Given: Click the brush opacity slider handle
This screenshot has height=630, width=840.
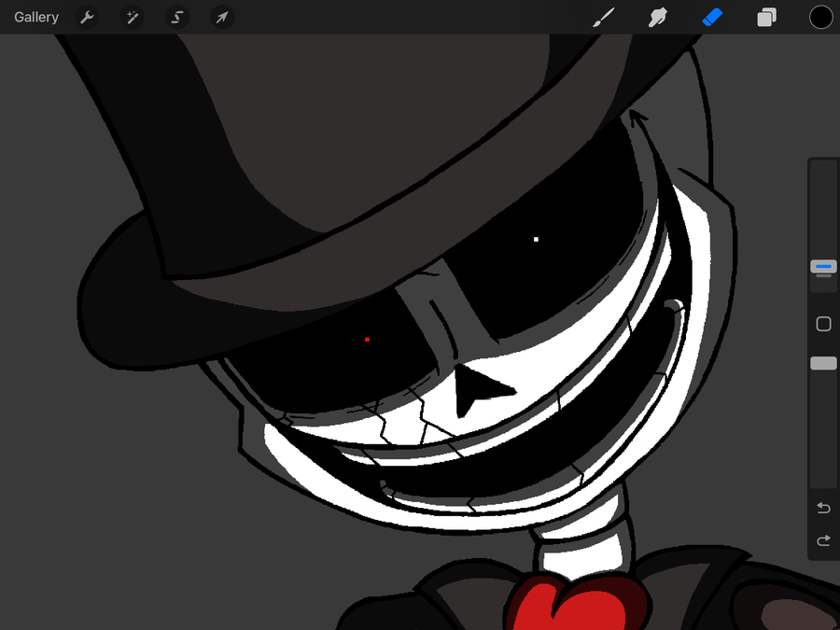Looking at the screenshot, I should (x=823, y=363).
